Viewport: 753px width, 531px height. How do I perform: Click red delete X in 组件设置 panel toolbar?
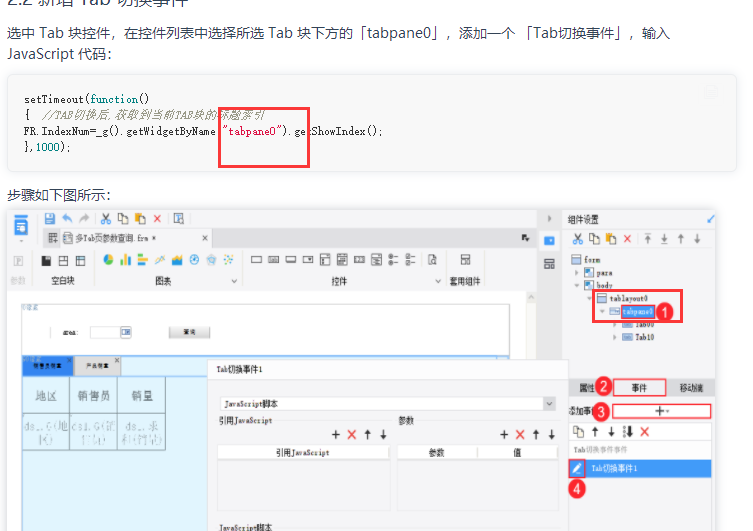[x=627, y=239]
